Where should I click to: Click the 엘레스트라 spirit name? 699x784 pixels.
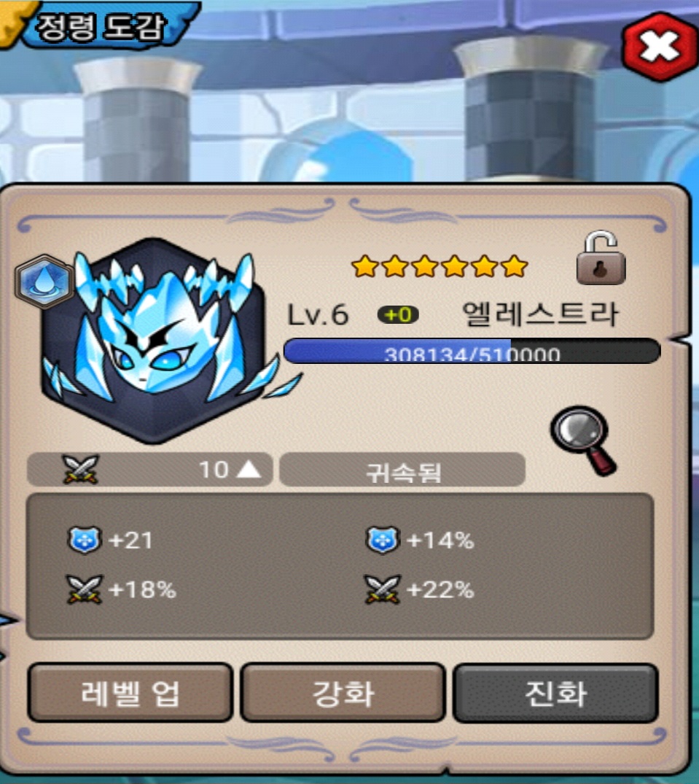541,314
